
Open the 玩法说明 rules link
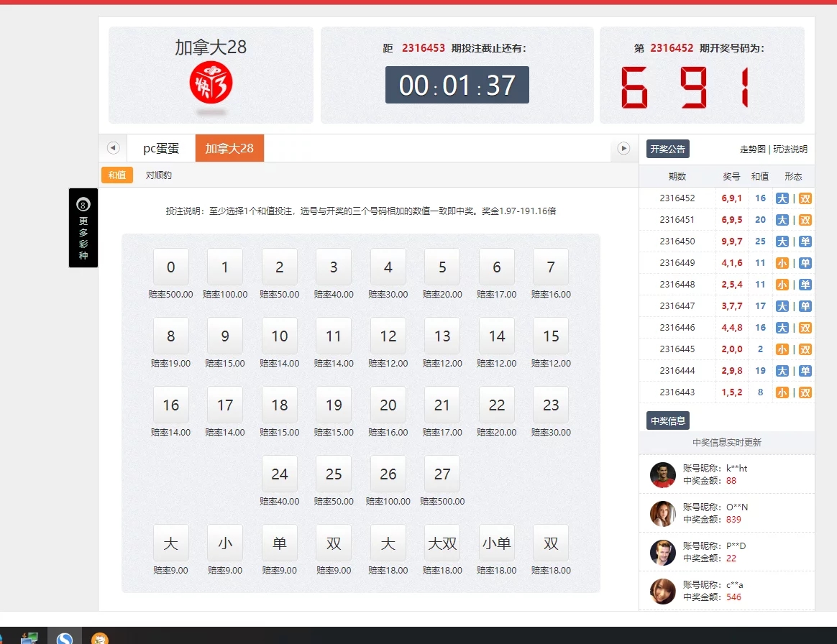[x=790, y=149]
